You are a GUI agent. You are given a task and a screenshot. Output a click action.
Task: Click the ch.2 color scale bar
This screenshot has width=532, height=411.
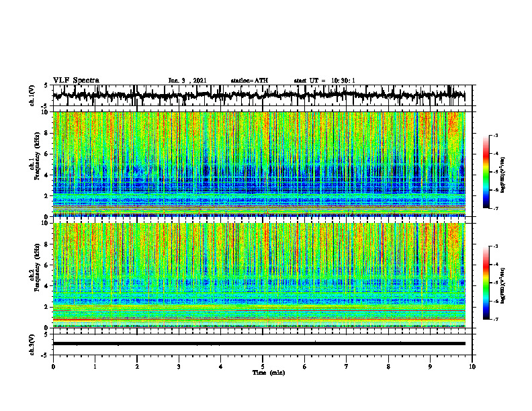point(486,283)
